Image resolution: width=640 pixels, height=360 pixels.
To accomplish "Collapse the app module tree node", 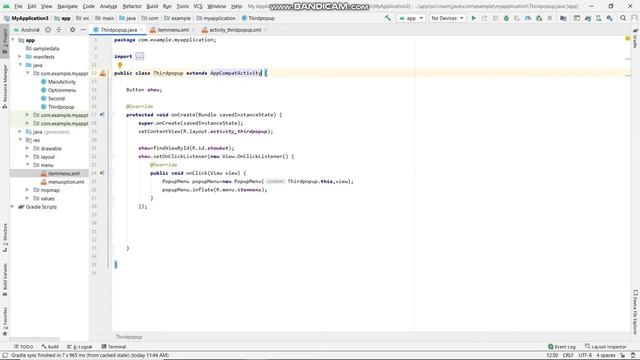I will 13,40.
